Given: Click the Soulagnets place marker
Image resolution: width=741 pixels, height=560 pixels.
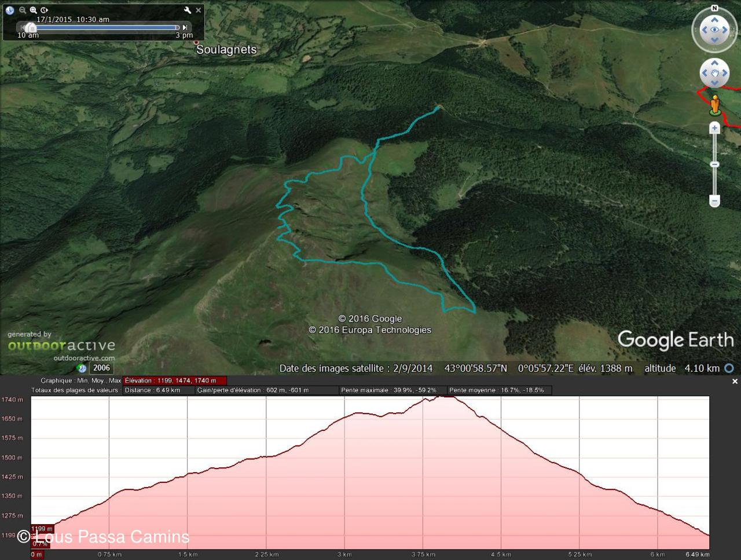Looking at the screenshot, I should pyautogui.click(x=196, y=42).
